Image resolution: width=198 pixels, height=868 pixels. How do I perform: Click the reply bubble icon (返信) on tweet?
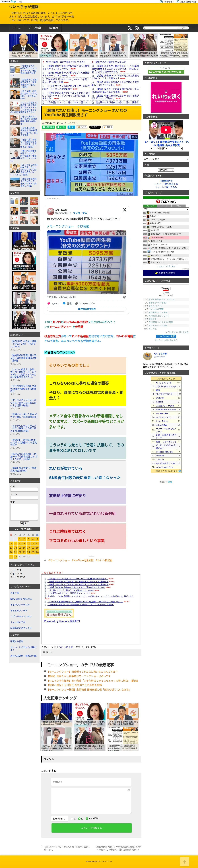[64, 303]
